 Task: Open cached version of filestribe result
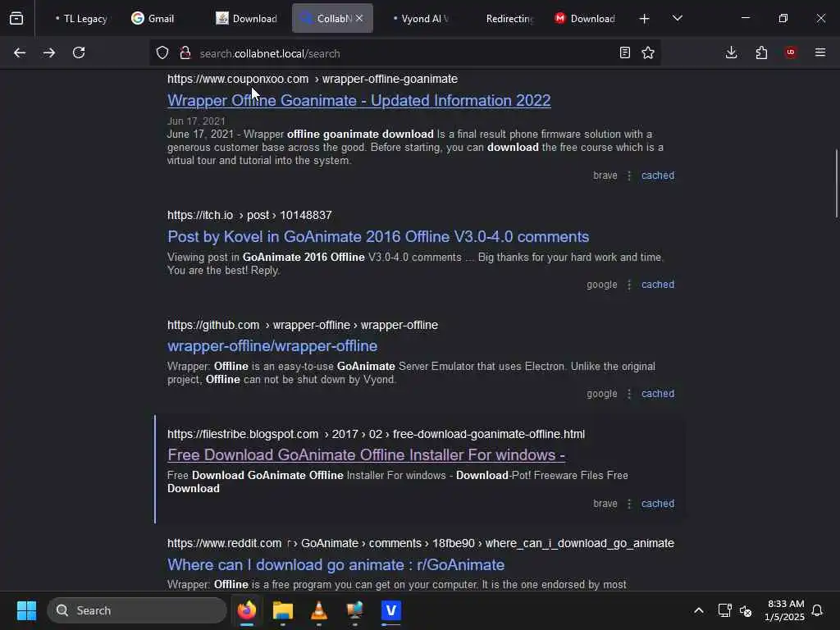coord(658,504)
